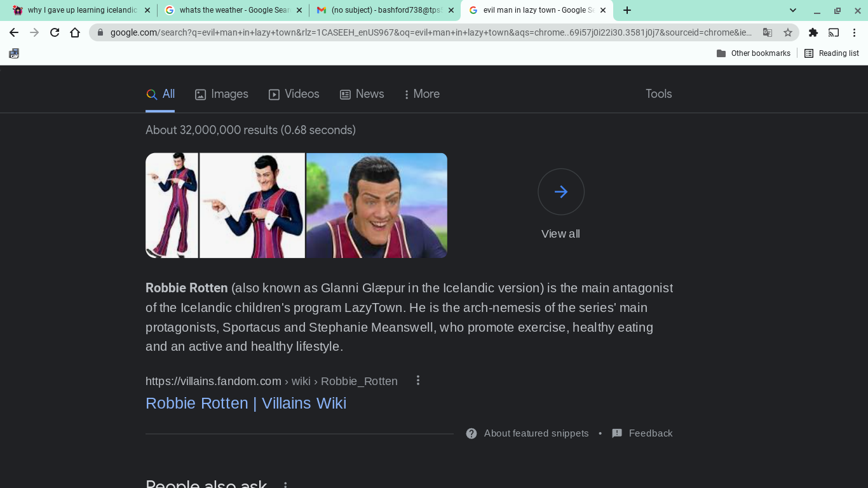This screenshot has width=868, height=488.
Task: Click the Feedback link
Action: [x=651, y=433]
